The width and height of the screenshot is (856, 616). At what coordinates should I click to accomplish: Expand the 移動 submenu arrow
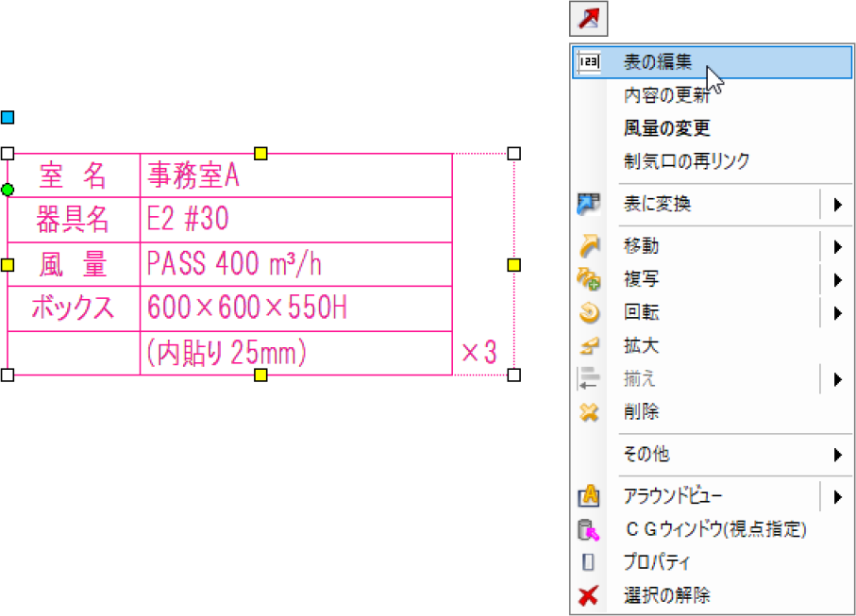[x=837, y=246]
